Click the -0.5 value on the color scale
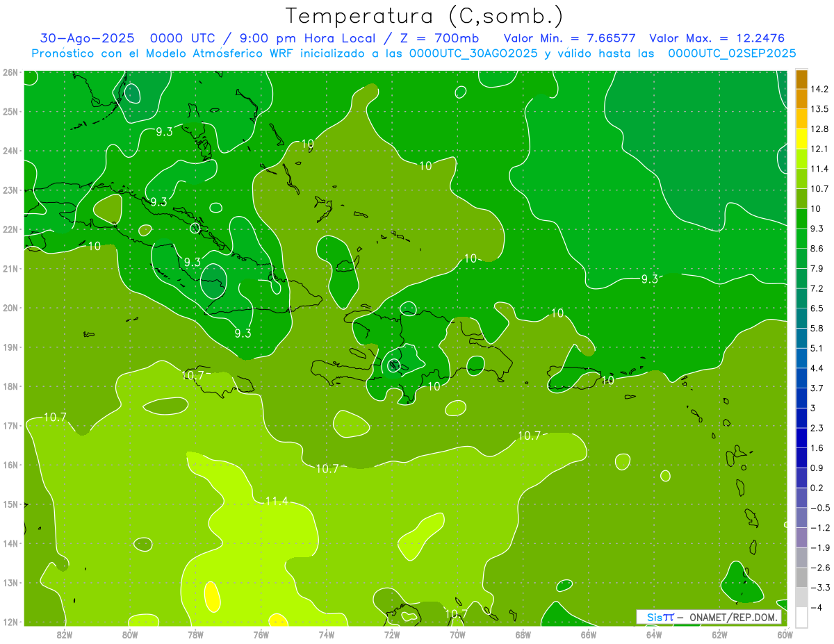 819,508
